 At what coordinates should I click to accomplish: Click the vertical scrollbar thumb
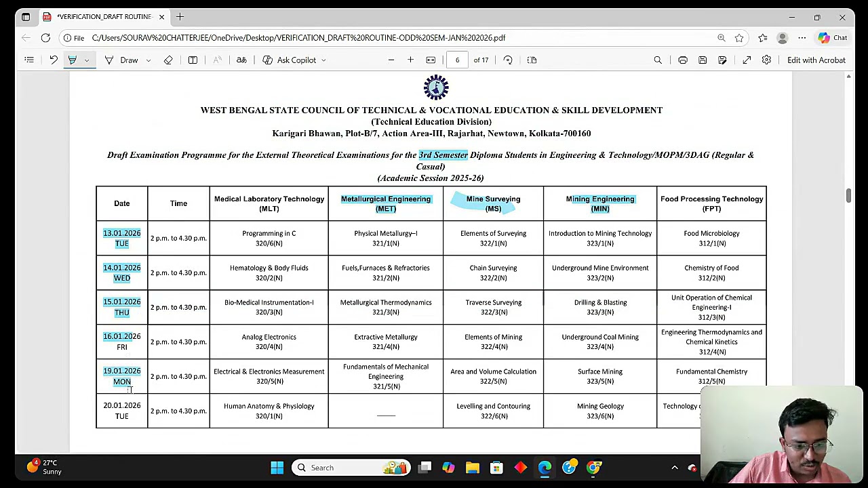tap(848, 196)
